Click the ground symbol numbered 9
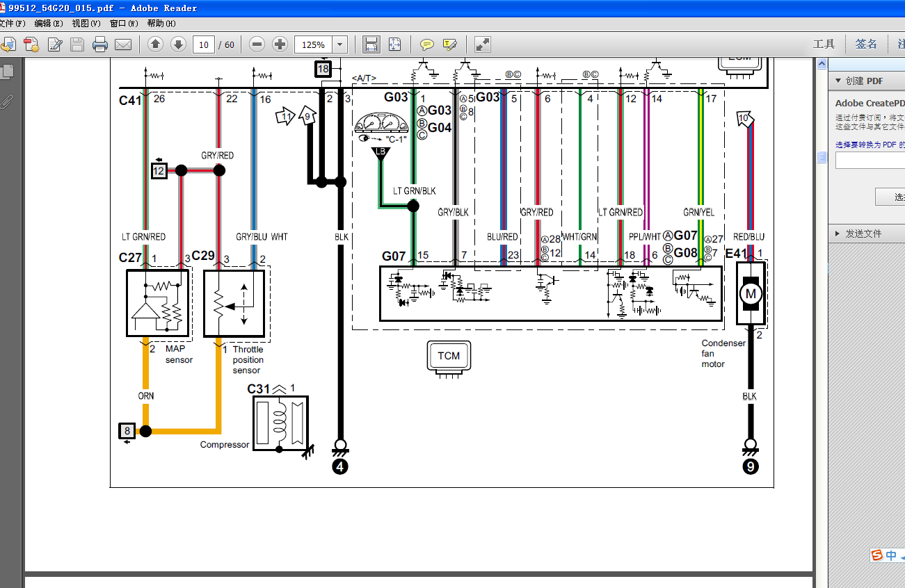The width and height of the screenshot is (905, 588). (x=751, y=467)
